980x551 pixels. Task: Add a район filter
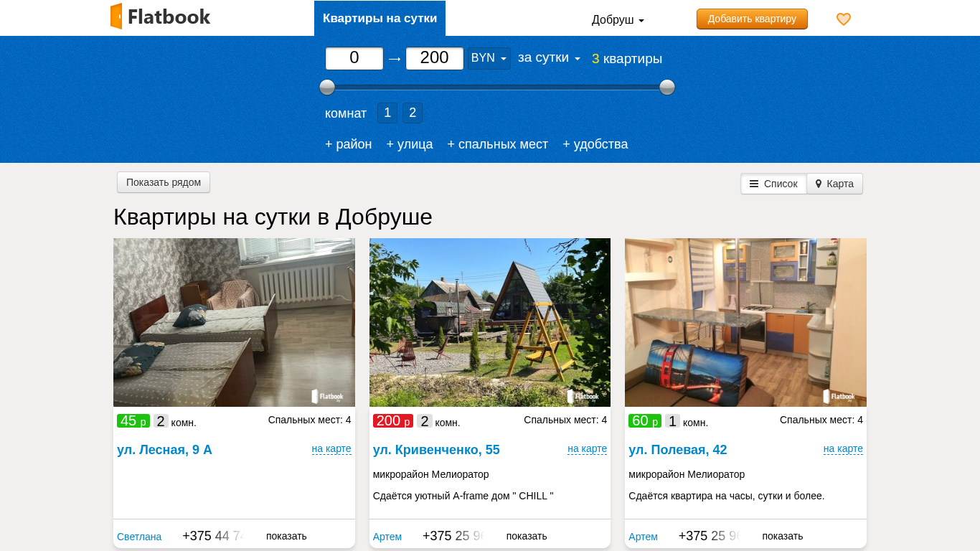348,144
